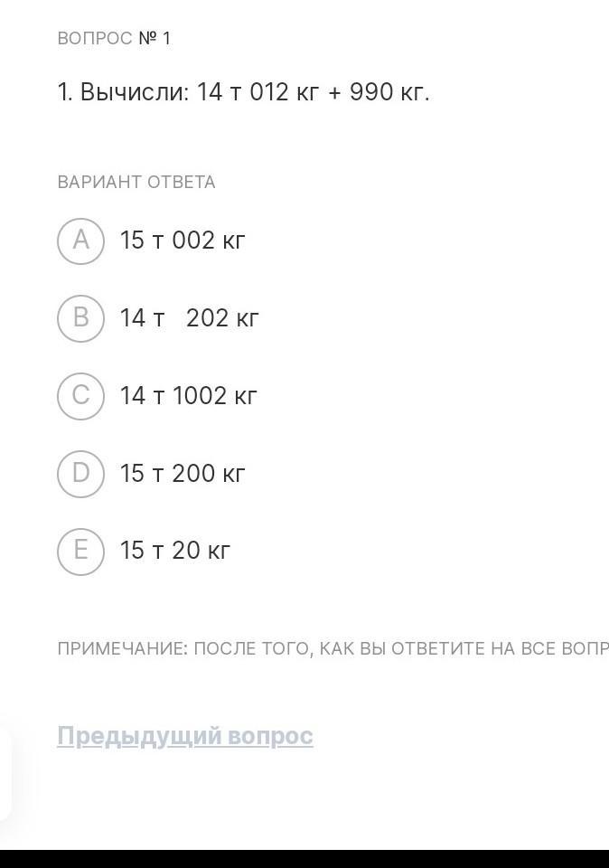Click the white panel edge at bottom-left
The image size is (609, 868).
[5, 773]
